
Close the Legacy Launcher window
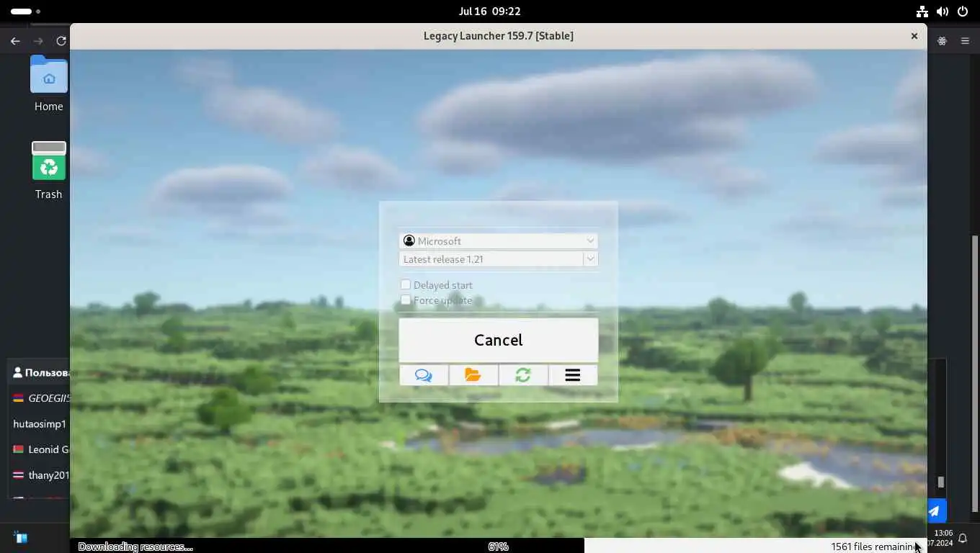(x=914, y=36)
